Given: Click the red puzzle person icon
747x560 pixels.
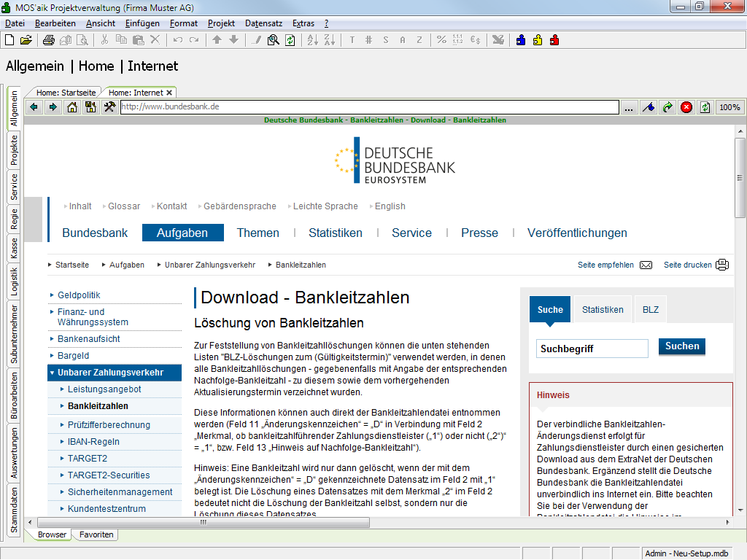Looking at the screenshot, I should [x=554, y=40].
